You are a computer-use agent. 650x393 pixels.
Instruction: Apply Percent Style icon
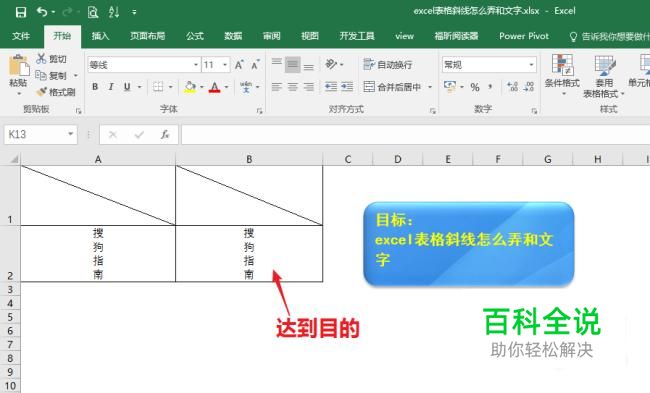475,87
